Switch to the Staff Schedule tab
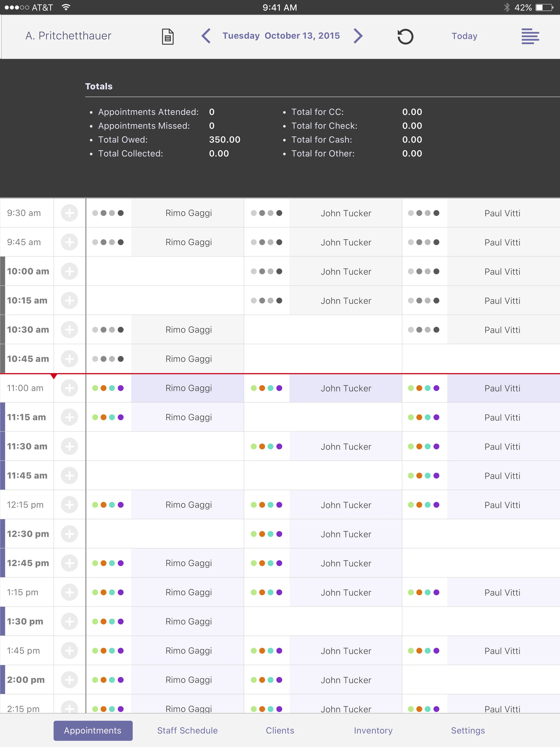This screenshot has height=747, width=560. click(x=187, y=730)
